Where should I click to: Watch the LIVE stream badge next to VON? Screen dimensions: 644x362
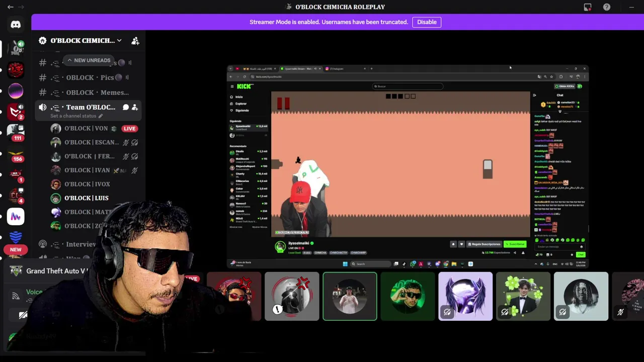[129, 129]
